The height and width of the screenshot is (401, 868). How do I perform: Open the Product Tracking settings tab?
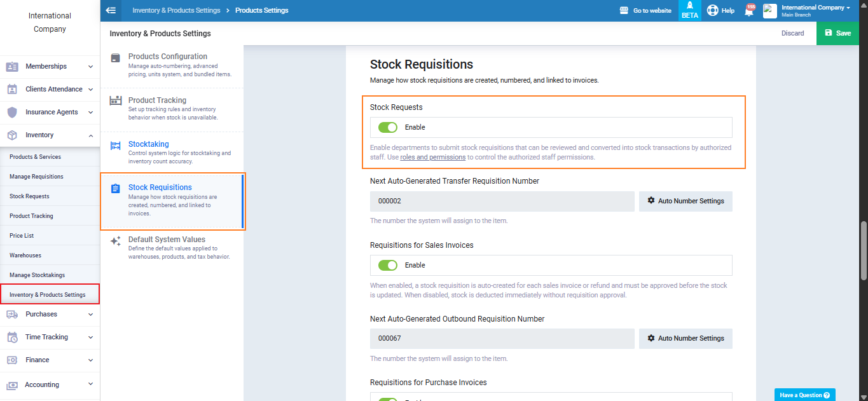point(157,100)
